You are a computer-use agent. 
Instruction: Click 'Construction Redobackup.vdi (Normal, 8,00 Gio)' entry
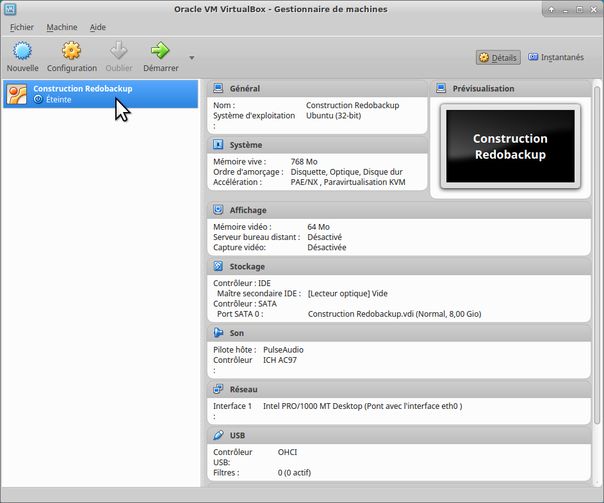point(394,314)
